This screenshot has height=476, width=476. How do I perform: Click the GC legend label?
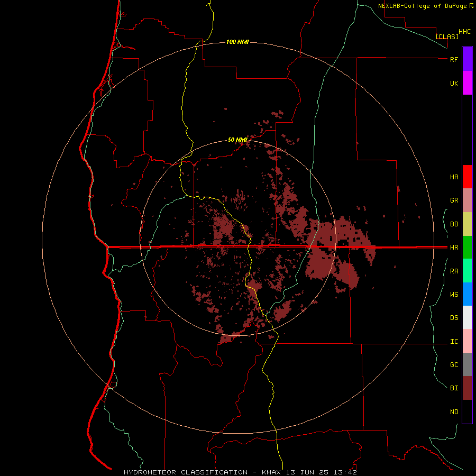pos(454,365)
